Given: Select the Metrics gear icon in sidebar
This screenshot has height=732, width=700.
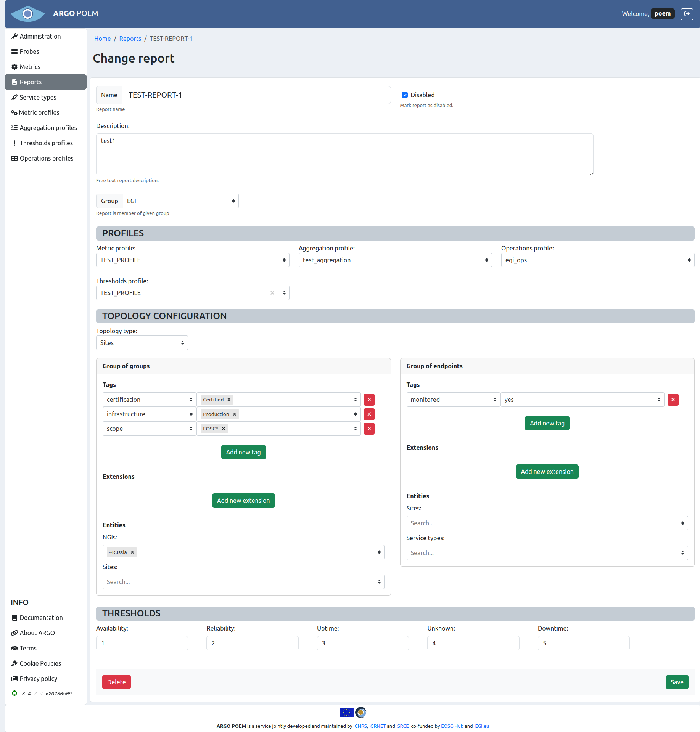Looking at the screenshot, I should click(x=14, y=66).
